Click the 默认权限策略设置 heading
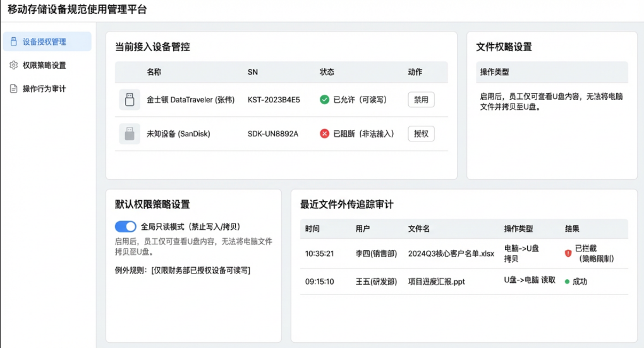 coord(152,205)
